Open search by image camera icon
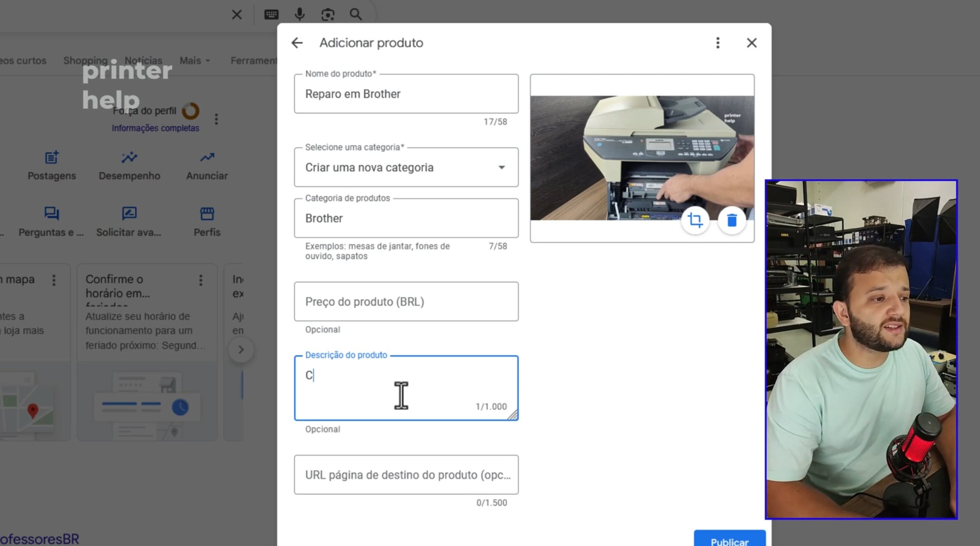 pos(328,15)
